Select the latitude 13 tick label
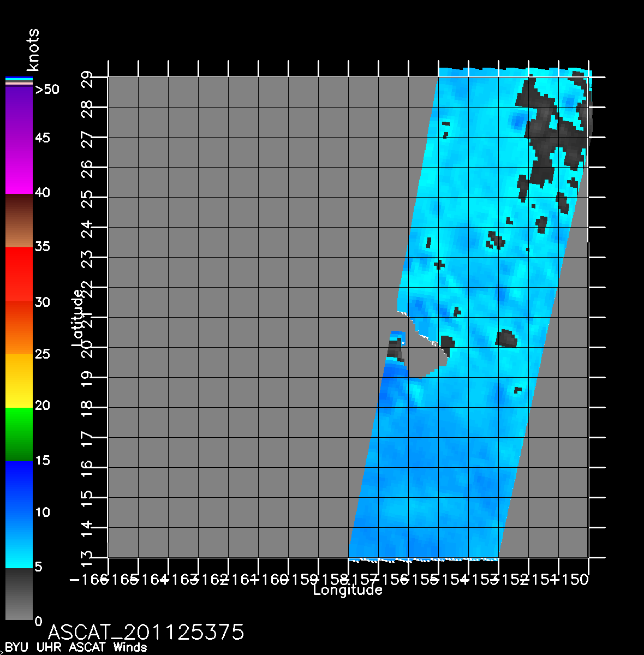 pyautogui.click(x=87, y=558)
